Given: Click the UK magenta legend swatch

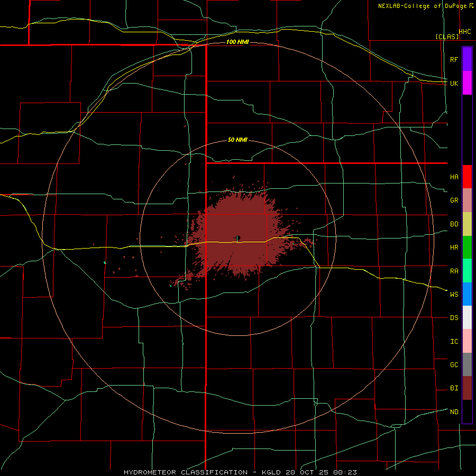Looking at the screenshot, I should [x=467, y=83].
